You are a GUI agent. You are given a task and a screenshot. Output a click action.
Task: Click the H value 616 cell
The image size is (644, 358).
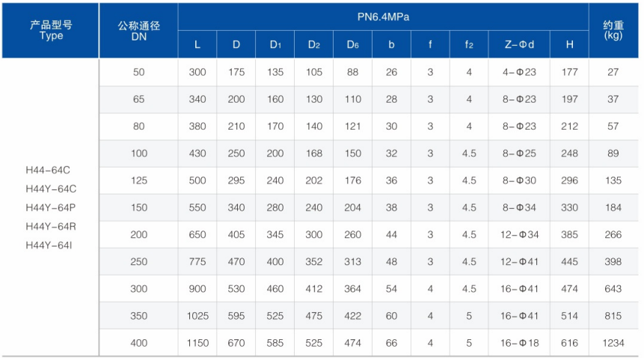point(569,343)
